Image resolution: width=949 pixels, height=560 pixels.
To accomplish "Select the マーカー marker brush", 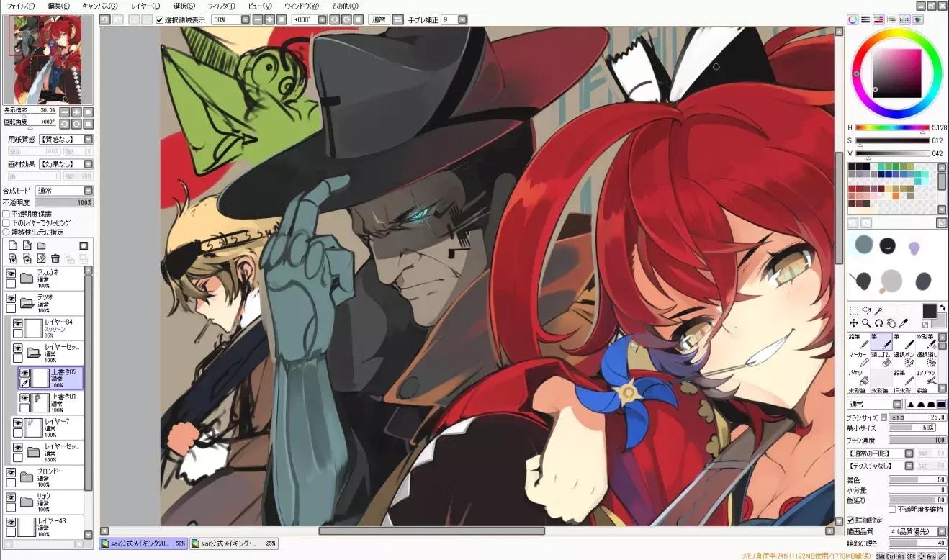I will click(859, 360).
